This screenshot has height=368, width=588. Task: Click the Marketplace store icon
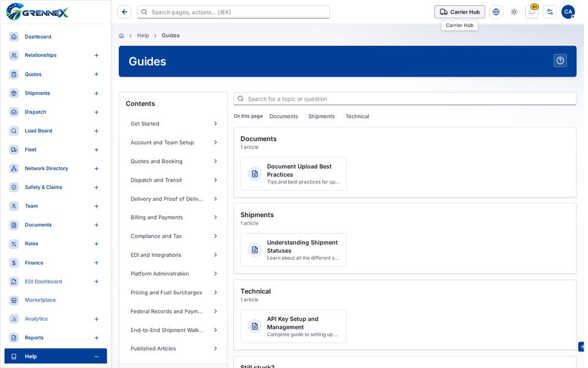point(14,300)
